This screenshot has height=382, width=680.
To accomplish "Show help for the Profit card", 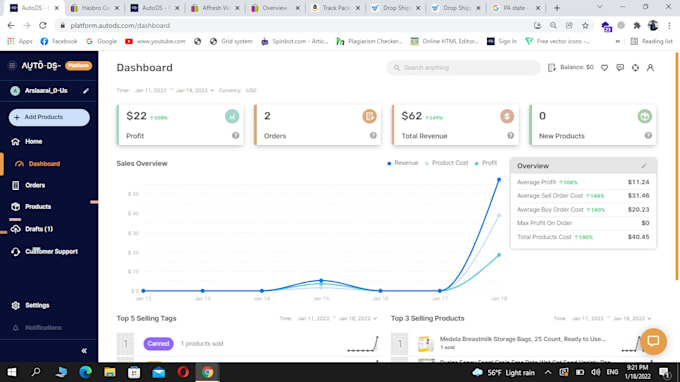I will pyautogui.click(x=235, y=136).
